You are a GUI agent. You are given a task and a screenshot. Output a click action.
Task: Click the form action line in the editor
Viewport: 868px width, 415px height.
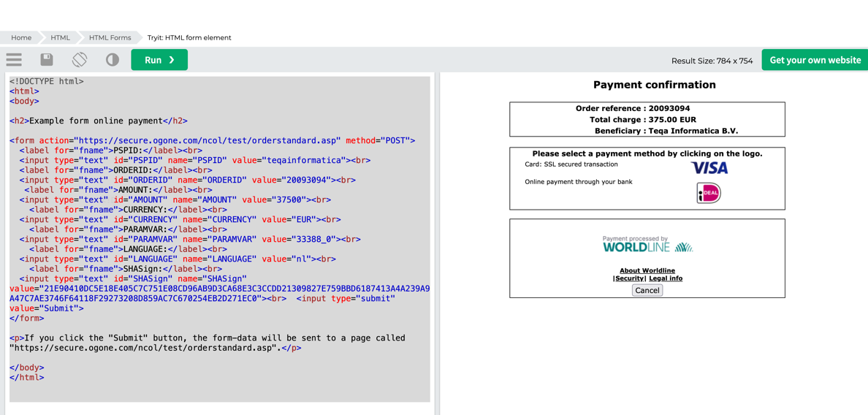click(x=212, y=140)
